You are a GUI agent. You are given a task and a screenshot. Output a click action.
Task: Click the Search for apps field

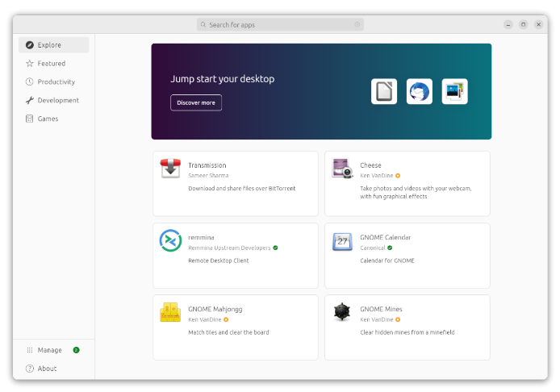coord(280,25)
